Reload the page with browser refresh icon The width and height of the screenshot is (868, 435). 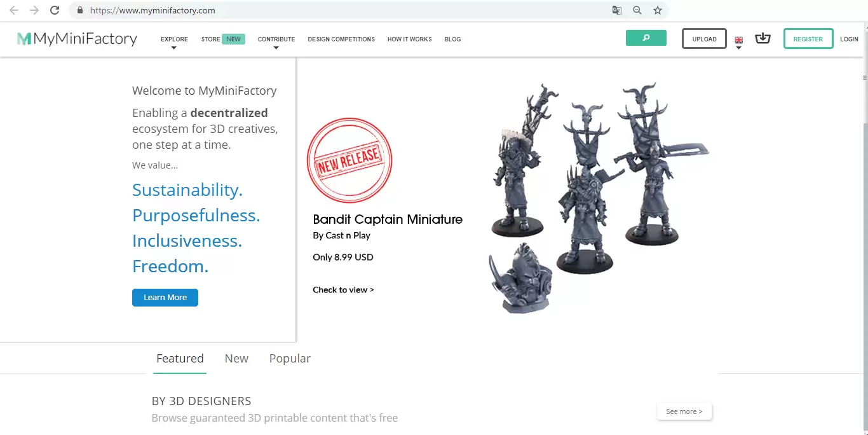(x=55, y=10)
